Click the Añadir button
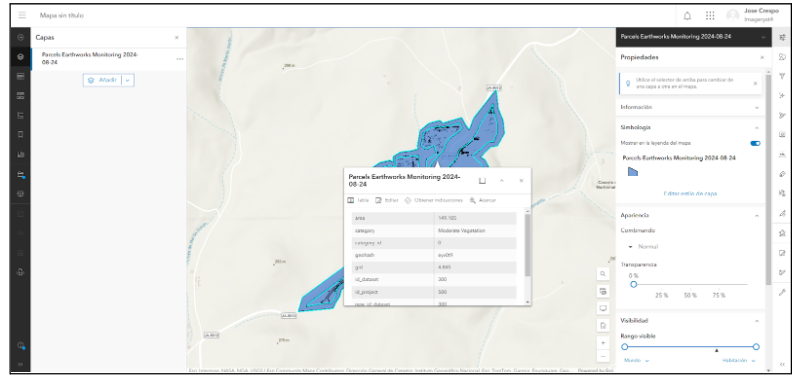 103,80
